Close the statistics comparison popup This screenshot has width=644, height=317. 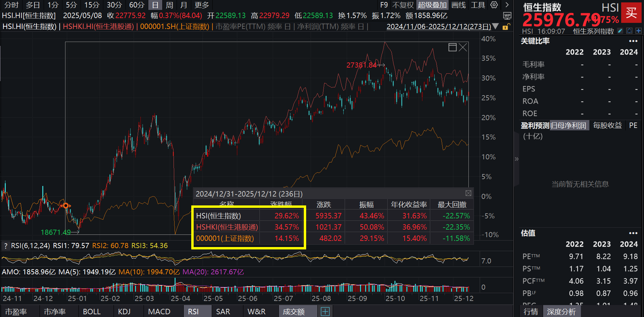point(468,193)
